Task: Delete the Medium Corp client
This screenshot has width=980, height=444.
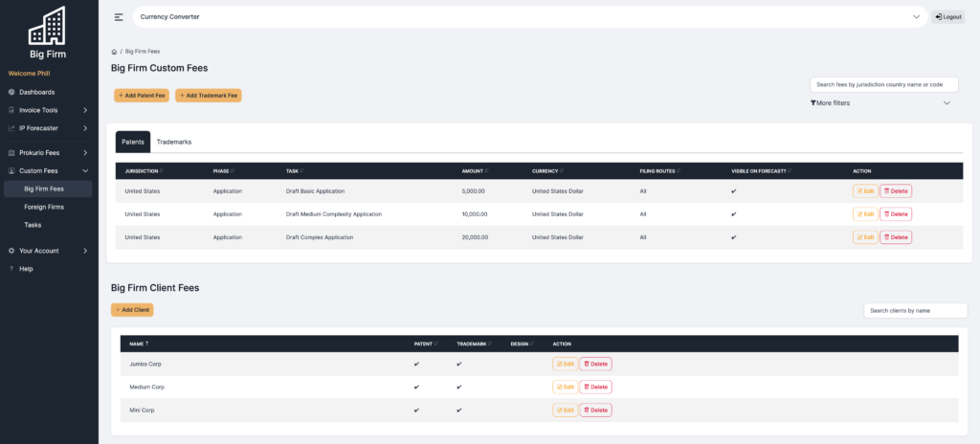Action: pos(595,388)
